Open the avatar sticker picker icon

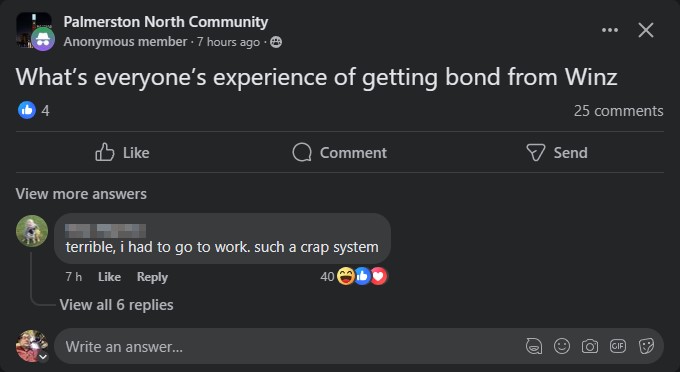point(534,346)
